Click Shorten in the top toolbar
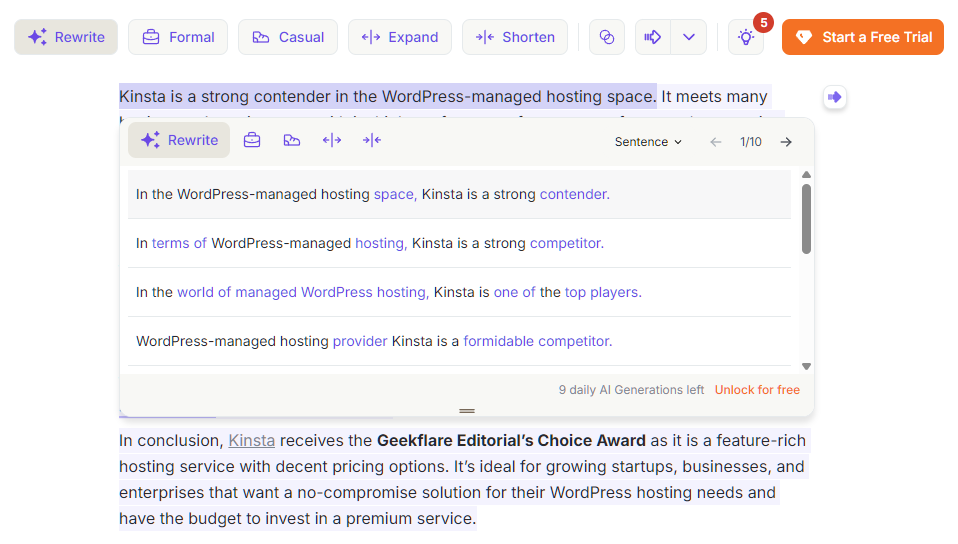Screen dimensions: 958x544 (x=515, y=37)
